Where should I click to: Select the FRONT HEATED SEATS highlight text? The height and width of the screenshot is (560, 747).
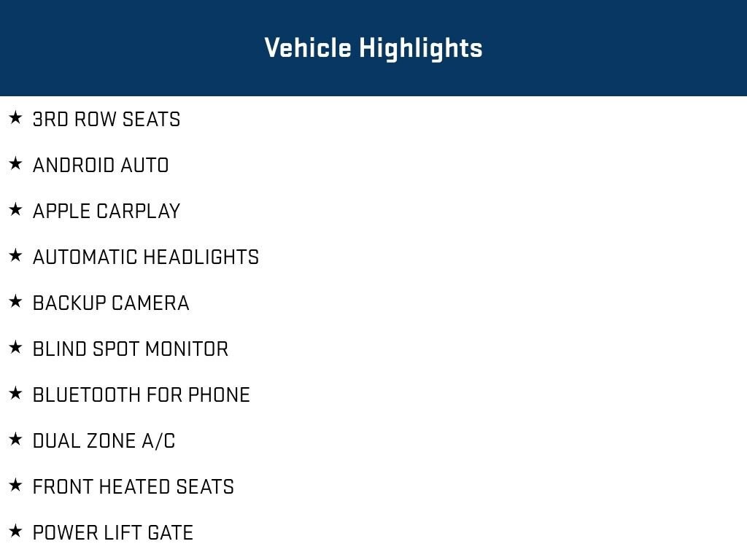click(133, 487)
